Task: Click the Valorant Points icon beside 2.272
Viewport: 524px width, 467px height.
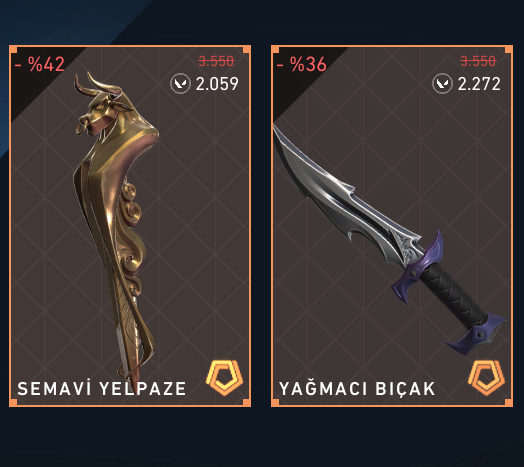Action: click(x=442, y=84)
